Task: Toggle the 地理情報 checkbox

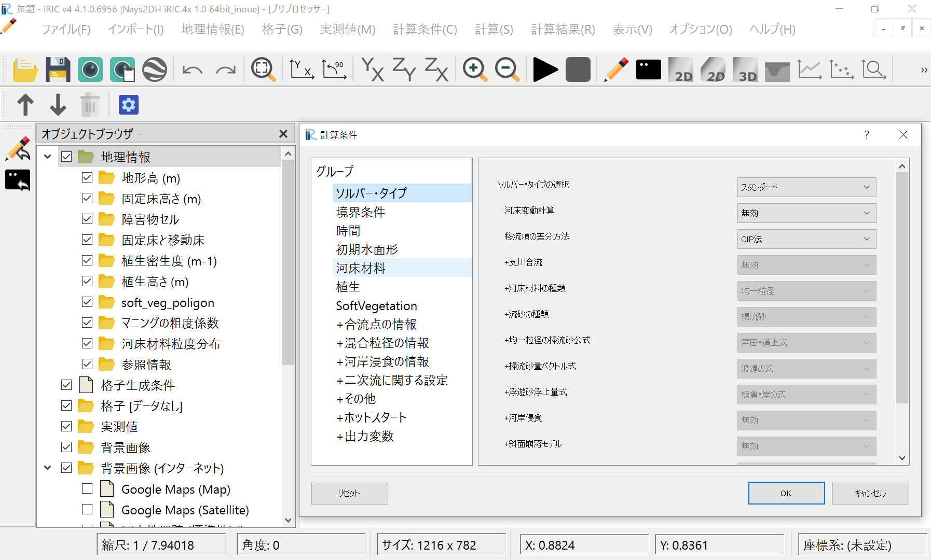Action: point(66,157)
